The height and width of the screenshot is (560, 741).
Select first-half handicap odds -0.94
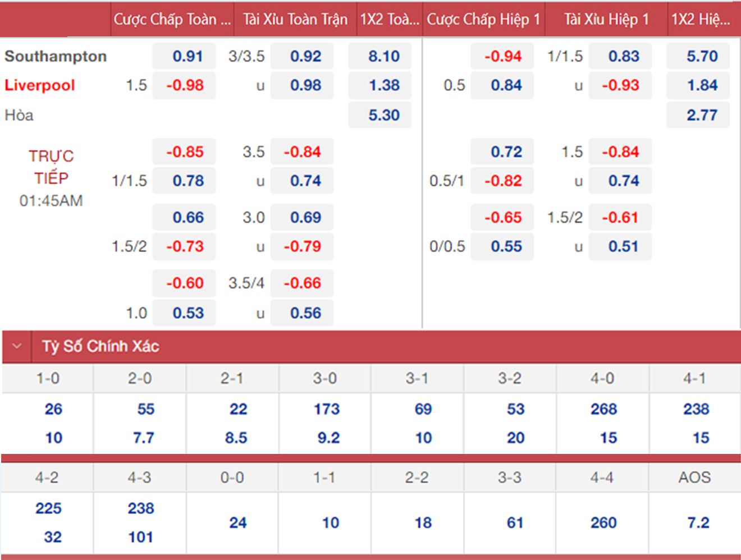[502, 56]
